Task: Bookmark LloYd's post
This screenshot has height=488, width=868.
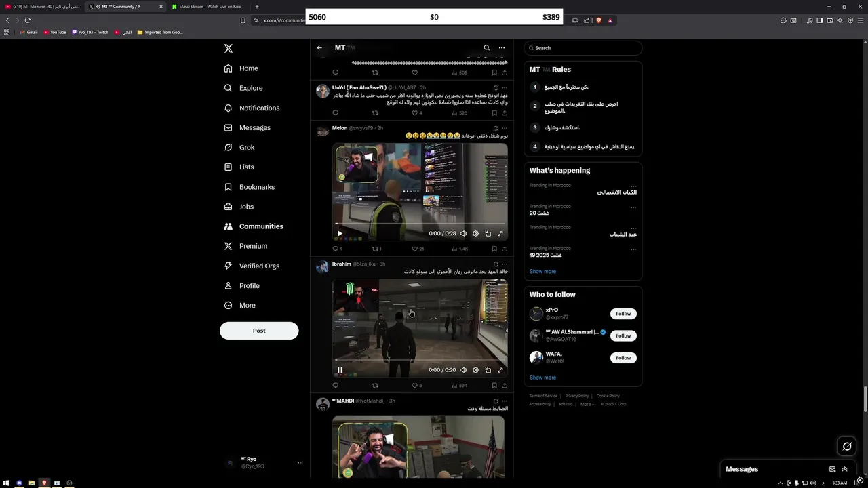Action: 494,113
